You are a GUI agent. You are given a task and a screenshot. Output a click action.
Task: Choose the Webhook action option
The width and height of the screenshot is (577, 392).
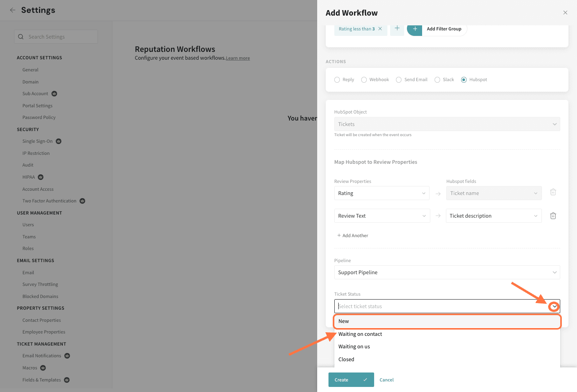point(364,80)
